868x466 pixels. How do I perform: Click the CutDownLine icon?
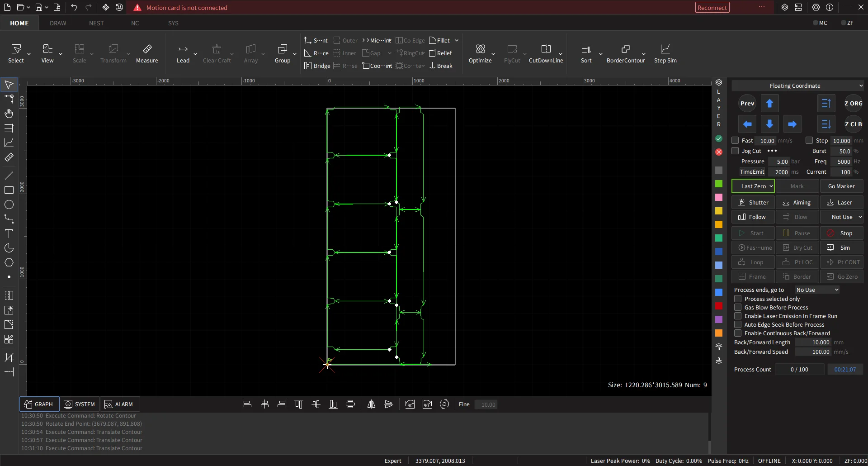tap(546, 49)
